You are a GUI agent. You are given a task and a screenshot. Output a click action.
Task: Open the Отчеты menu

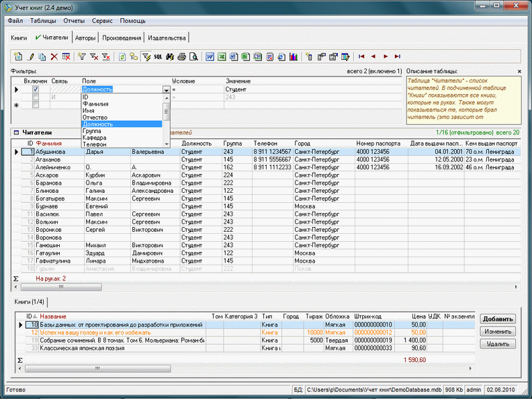point(74,21)
